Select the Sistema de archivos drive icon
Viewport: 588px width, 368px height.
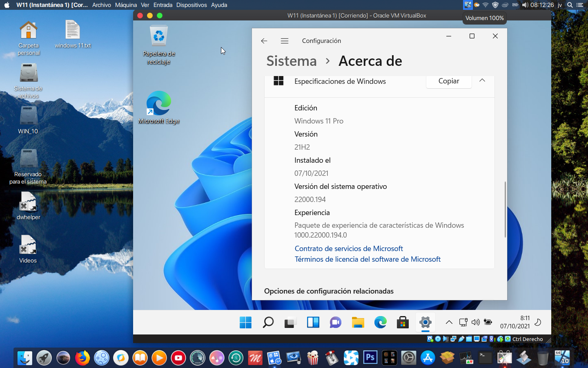tap(28, 81)
